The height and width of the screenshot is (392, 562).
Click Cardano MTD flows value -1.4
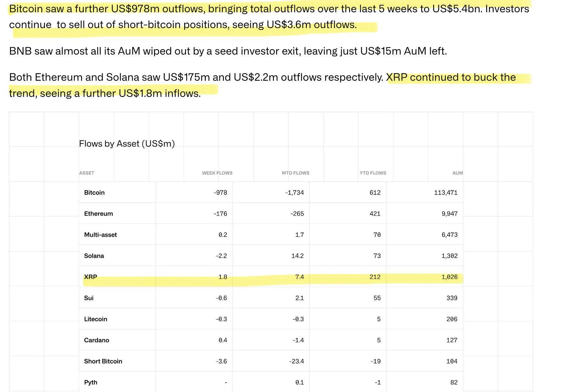click(x=298, y=340)
